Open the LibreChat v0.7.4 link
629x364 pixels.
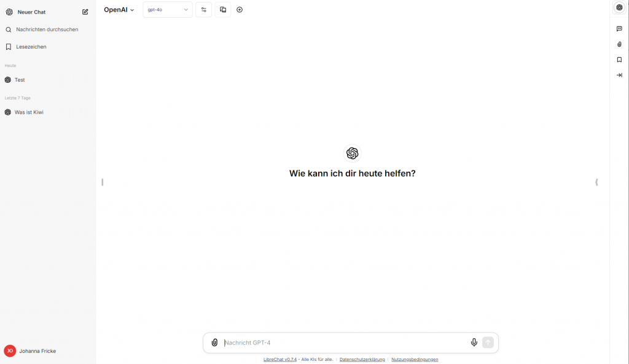coord(280,360)
